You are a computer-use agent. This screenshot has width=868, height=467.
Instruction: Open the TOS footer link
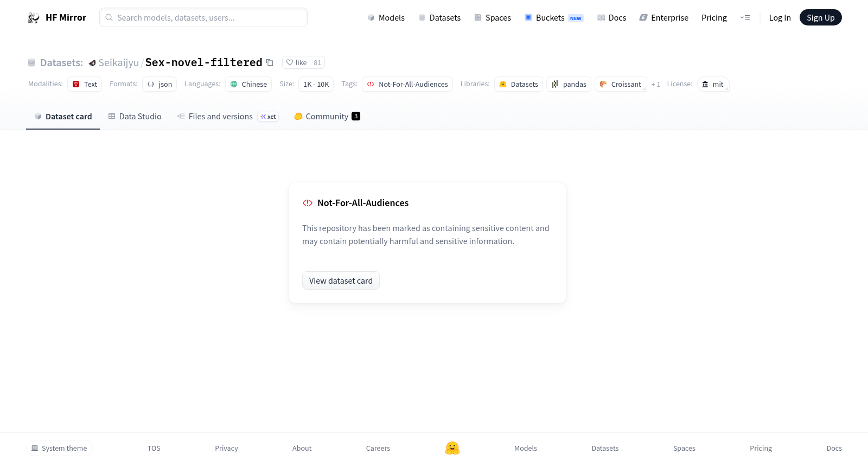tap(154, 448)
